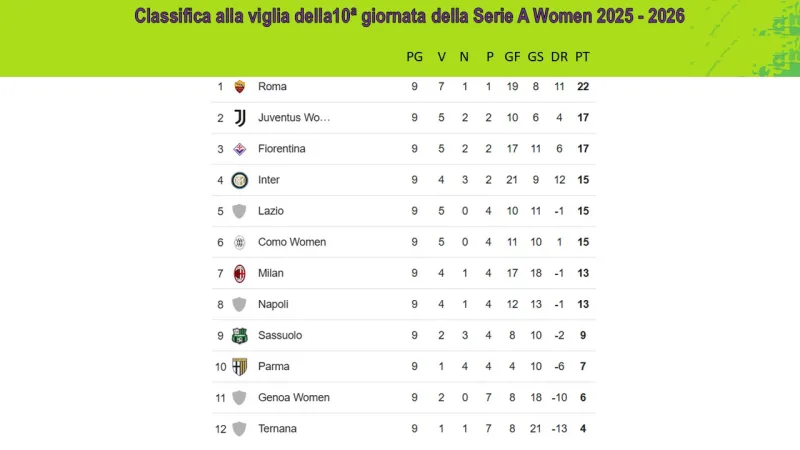Click the Genoa Women placeholder shield icon
Screen dimensions: 800x450
(239, 397)
